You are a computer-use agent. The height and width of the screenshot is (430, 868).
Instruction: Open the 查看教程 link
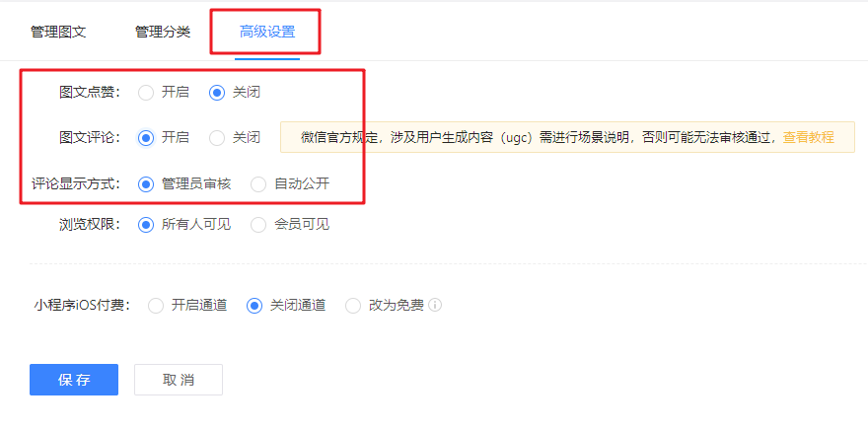coord(808,137)
